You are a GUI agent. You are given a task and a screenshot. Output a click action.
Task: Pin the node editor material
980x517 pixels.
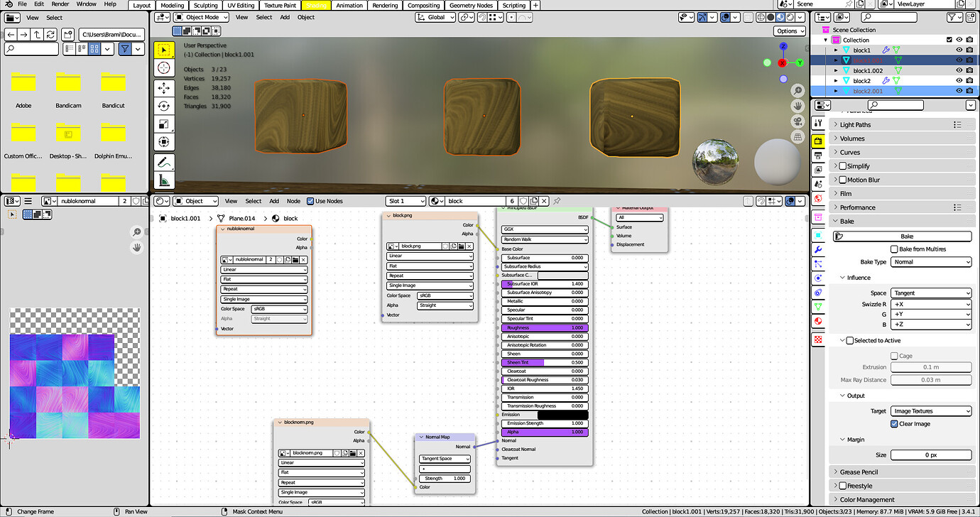pos(557,201)
